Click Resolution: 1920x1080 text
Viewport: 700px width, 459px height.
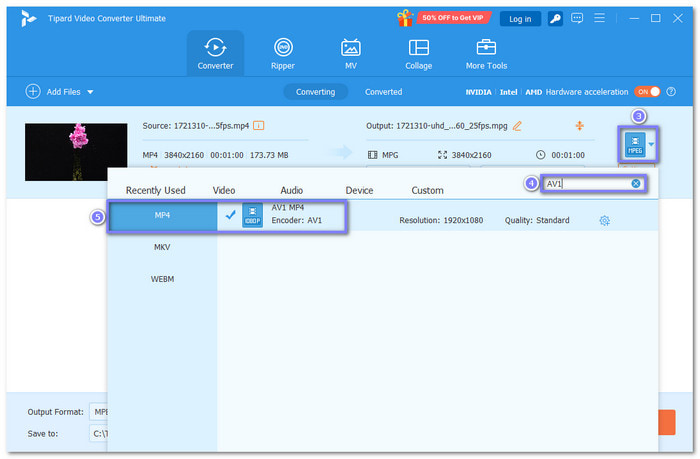pos(441,220)
